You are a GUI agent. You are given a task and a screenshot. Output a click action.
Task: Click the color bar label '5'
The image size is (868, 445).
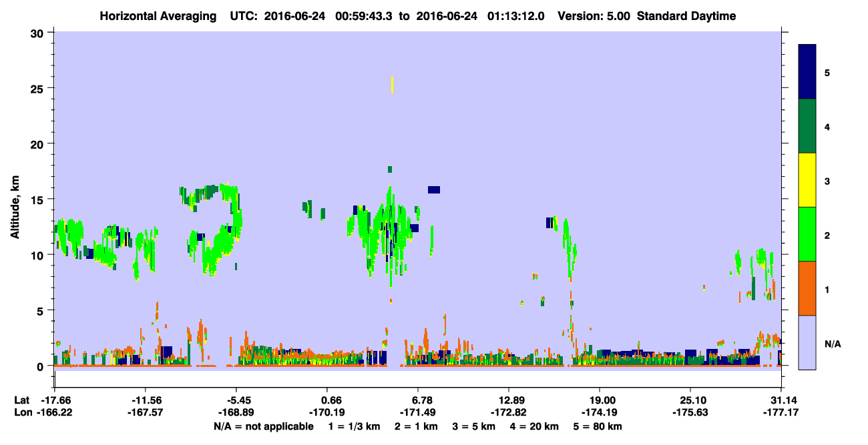827,72
